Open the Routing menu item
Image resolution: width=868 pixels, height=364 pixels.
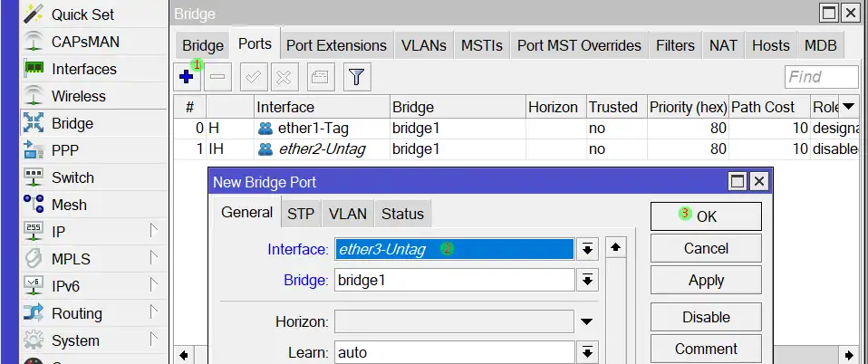[76, 313]
